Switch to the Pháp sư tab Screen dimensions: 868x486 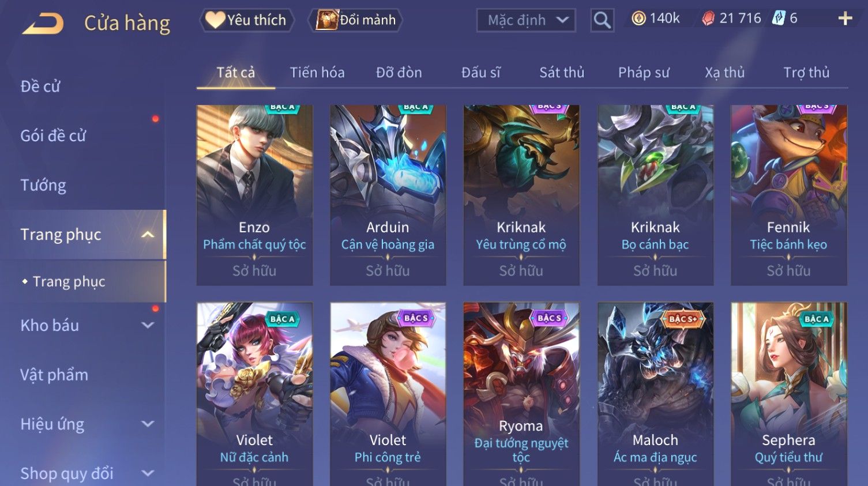click(644, 73)
